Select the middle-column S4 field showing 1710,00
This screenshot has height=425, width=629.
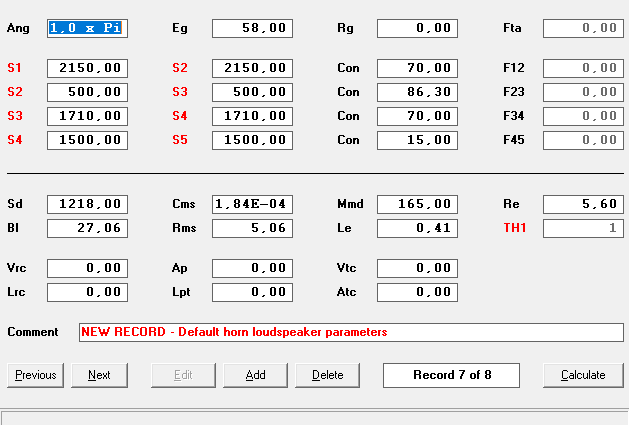pyautogui.click(x=252, y=116)
